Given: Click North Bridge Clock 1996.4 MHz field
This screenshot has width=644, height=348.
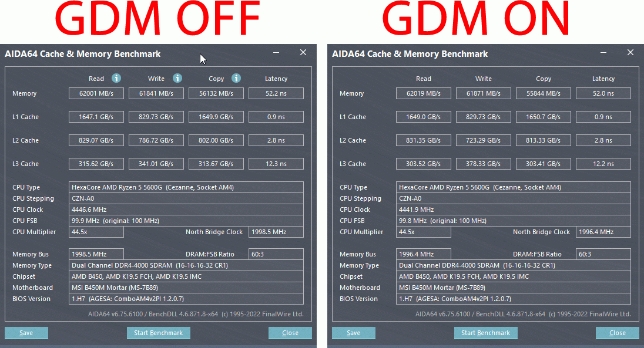Looking at the screenshot, I should click(x=603, y=232).
